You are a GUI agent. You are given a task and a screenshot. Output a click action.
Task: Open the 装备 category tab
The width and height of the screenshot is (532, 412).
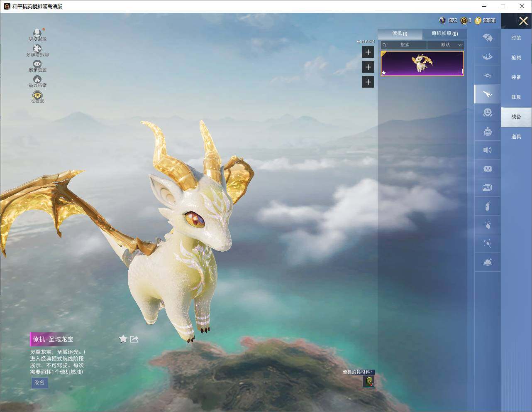pyautogui.click(x=516, y=77)
